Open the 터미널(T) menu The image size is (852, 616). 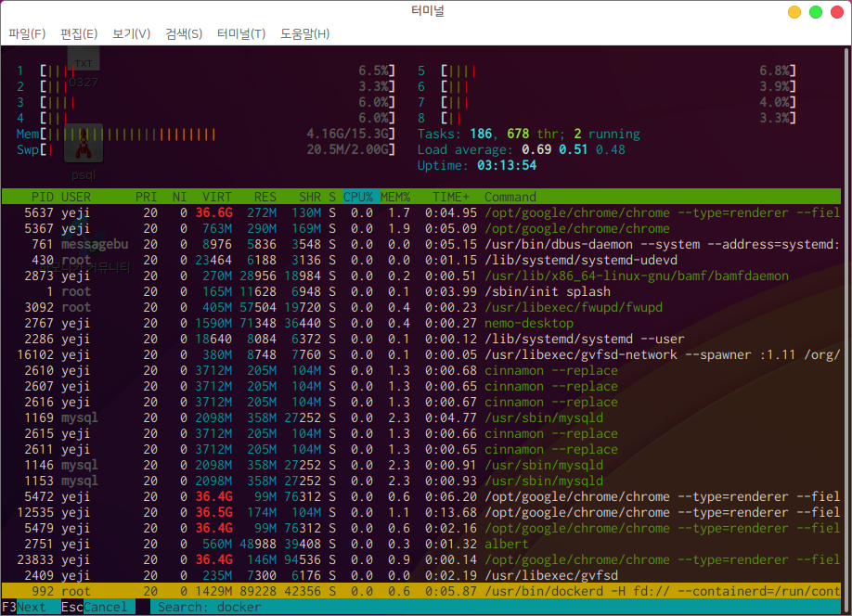click(x=241, y=34)
